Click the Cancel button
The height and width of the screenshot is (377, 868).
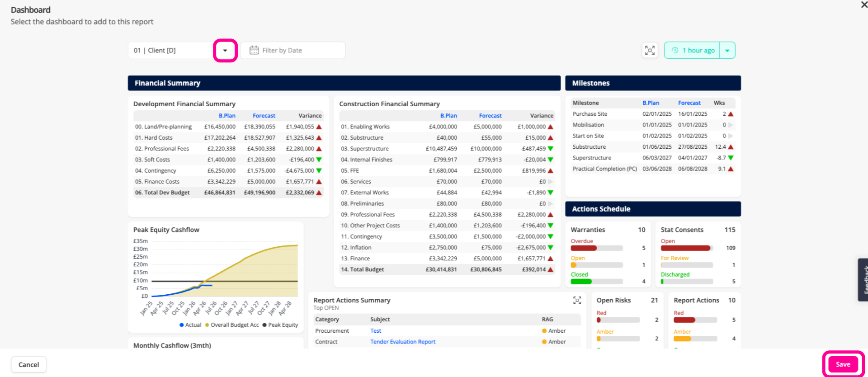(x=28, y=365)
